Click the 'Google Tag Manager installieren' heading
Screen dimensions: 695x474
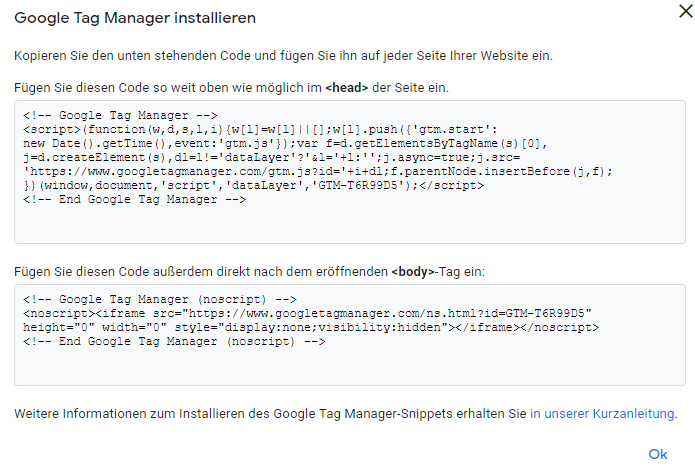(135, 18)
